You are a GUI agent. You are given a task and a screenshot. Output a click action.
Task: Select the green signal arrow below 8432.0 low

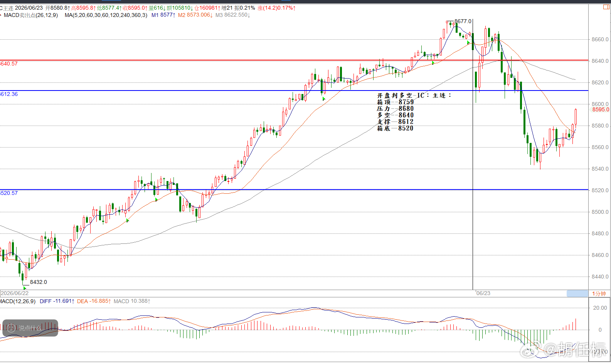[x=25, y=288]
